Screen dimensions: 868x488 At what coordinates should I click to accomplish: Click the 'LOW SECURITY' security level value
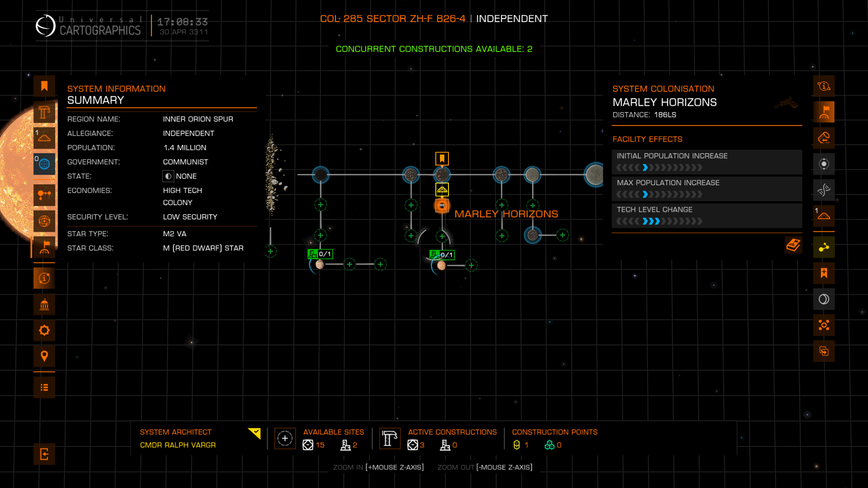pyautogui.click(x=190, y=217)
